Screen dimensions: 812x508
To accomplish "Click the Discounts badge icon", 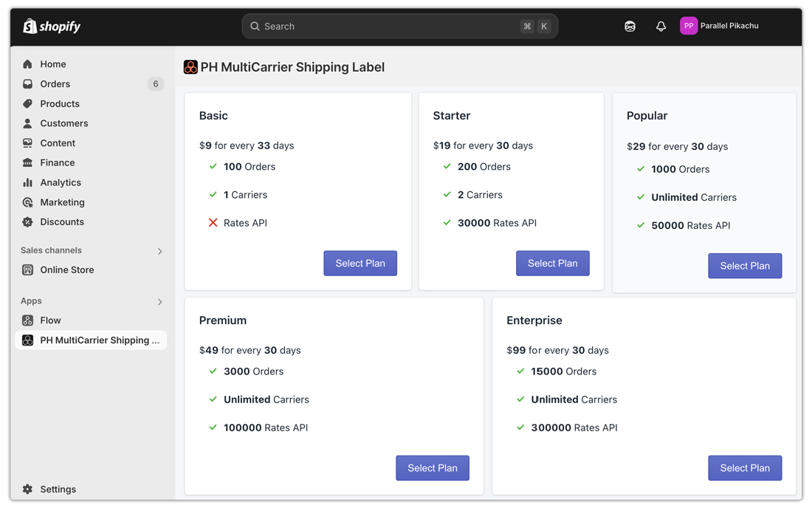I will click(27, 222).
